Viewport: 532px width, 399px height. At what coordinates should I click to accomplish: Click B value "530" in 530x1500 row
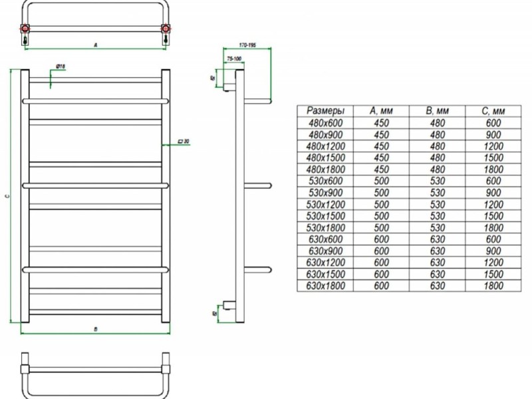point(437,215)
